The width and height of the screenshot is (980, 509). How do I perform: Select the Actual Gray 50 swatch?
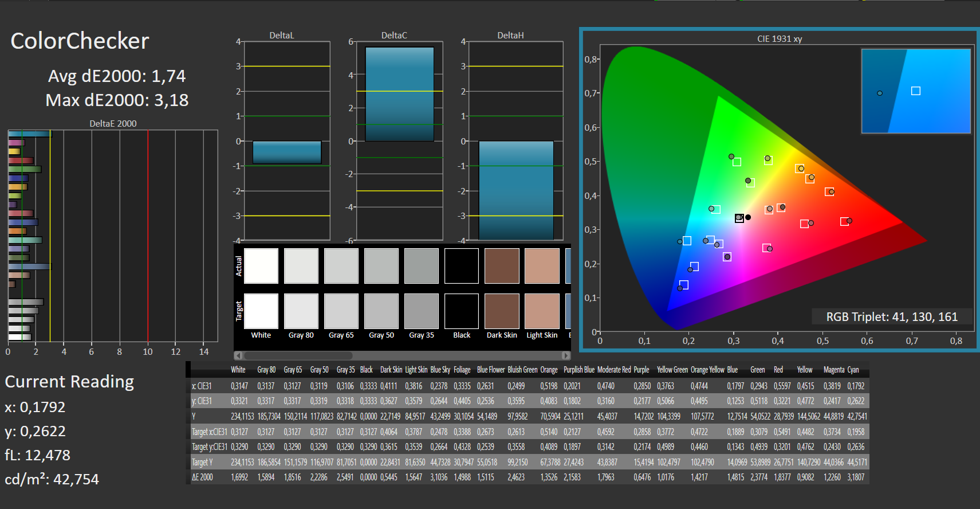[381, 266]
